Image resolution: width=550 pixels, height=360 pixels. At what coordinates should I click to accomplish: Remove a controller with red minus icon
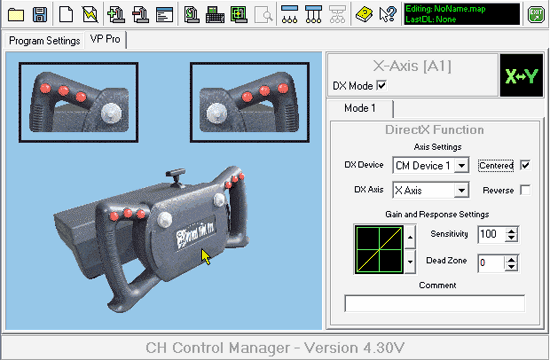140,14
